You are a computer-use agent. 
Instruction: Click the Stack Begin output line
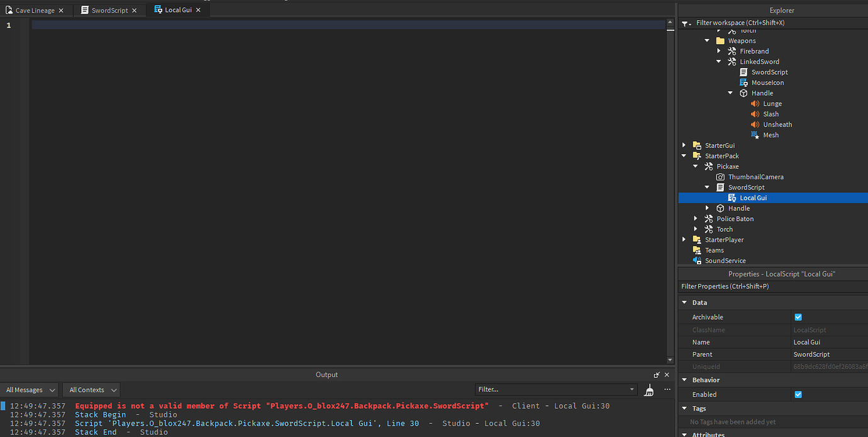[100, 415]
